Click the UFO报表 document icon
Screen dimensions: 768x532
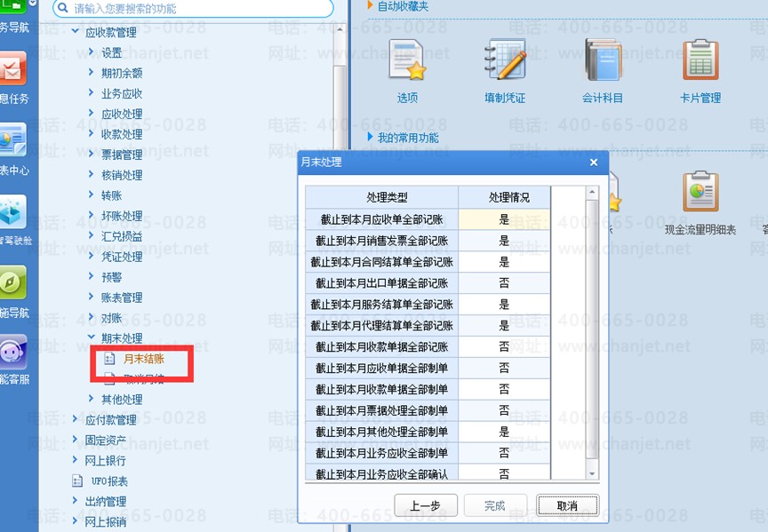[77, 481]
